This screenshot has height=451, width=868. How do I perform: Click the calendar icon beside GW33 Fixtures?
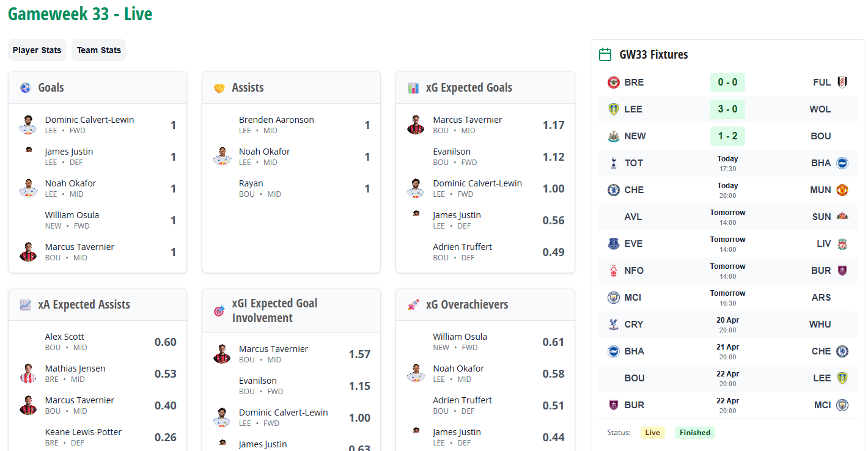click(605, 54)
